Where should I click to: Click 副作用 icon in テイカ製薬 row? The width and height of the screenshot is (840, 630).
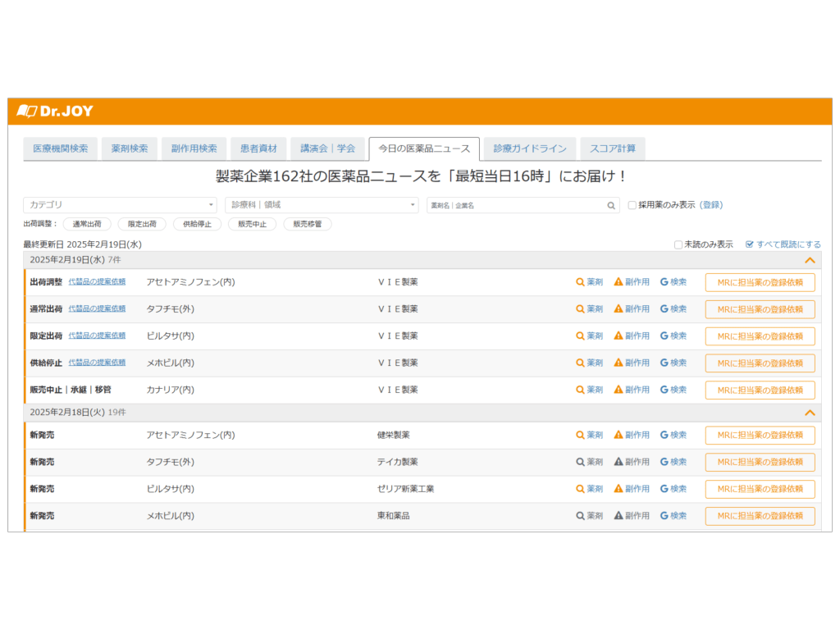pos(619,462)
